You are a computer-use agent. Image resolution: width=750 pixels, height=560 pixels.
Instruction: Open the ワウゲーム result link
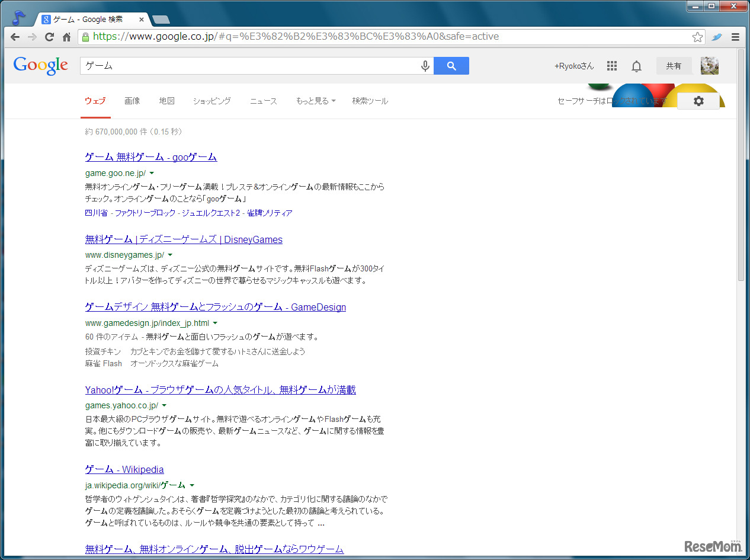(214, 549)
